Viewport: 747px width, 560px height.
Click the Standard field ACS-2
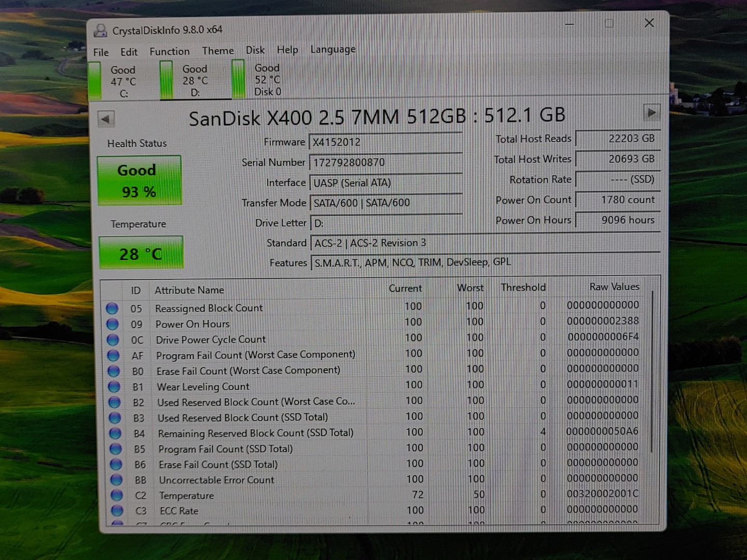(486, 243)
